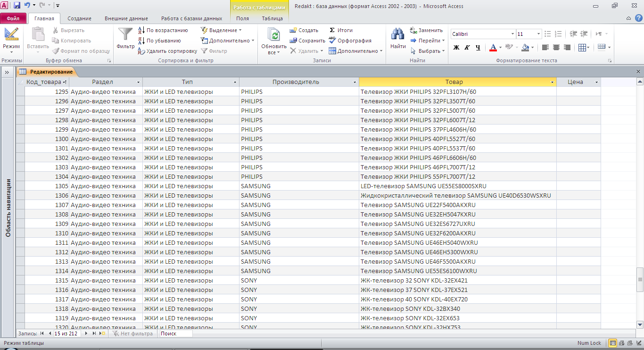This screenshot has width=644, height=350.
Task: Apply bold Ж formatting
Action: tap(456, 48)
